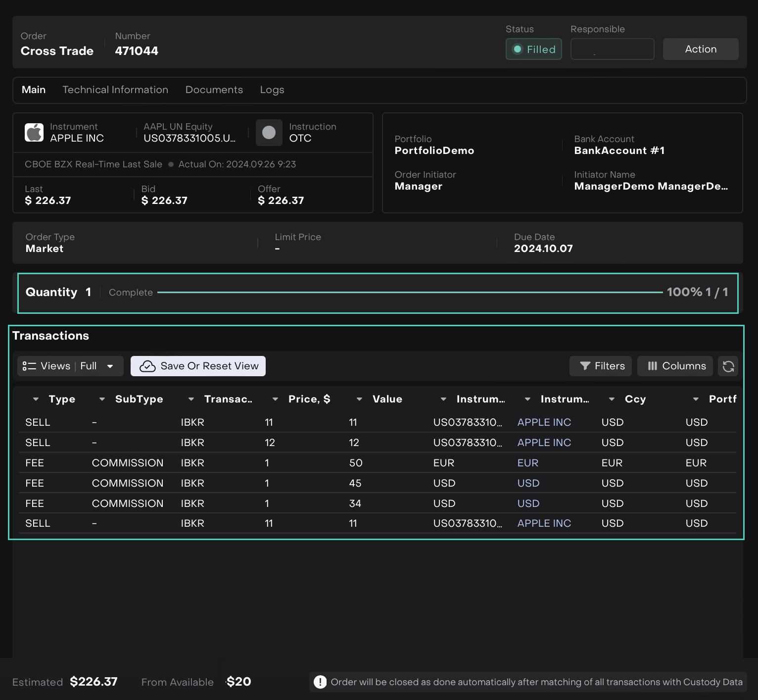Click the quantity completion progress bar
The height and width of the screenshot is (700, 758).
click(410, 293)
